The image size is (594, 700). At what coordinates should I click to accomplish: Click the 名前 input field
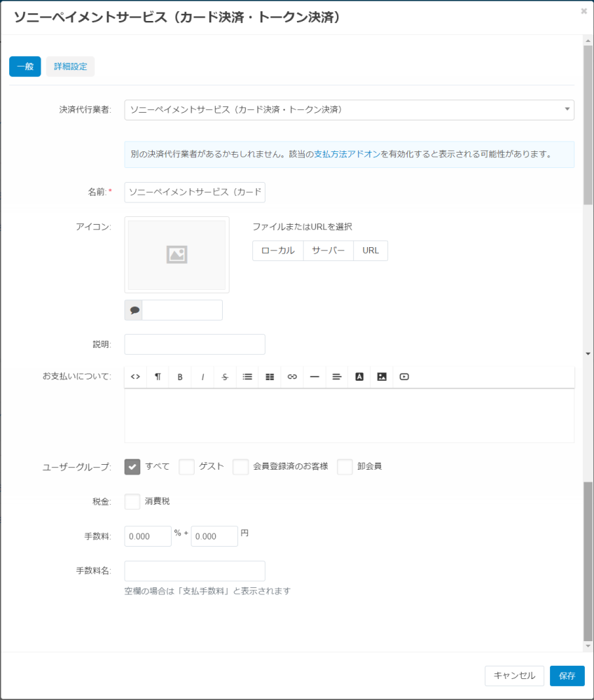pyautogui.click(x=195, y=192)
